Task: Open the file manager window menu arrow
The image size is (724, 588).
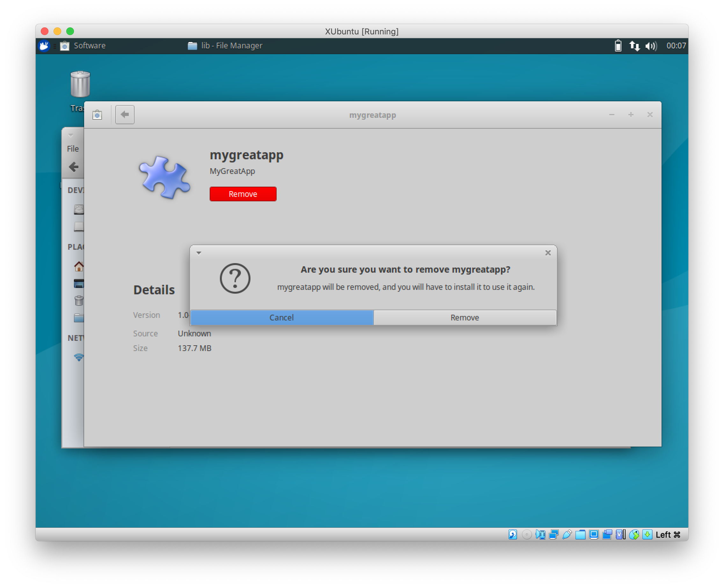Action: [70, 135]
